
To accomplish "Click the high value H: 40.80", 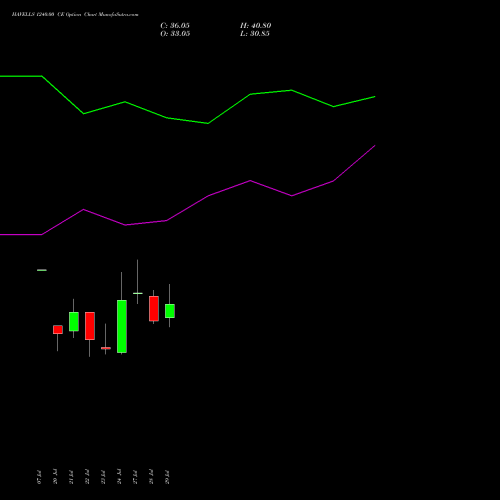I will (x=256, y=26).
